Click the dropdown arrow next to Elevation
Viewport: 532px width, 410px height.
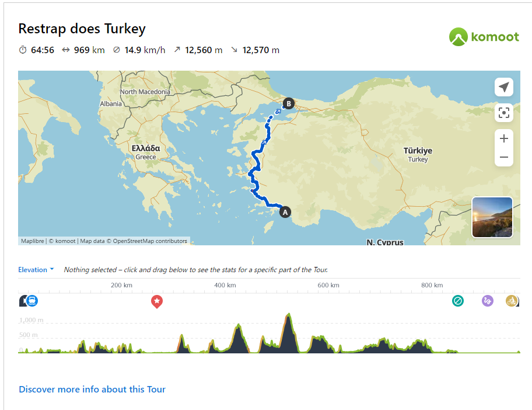point(52,270)
